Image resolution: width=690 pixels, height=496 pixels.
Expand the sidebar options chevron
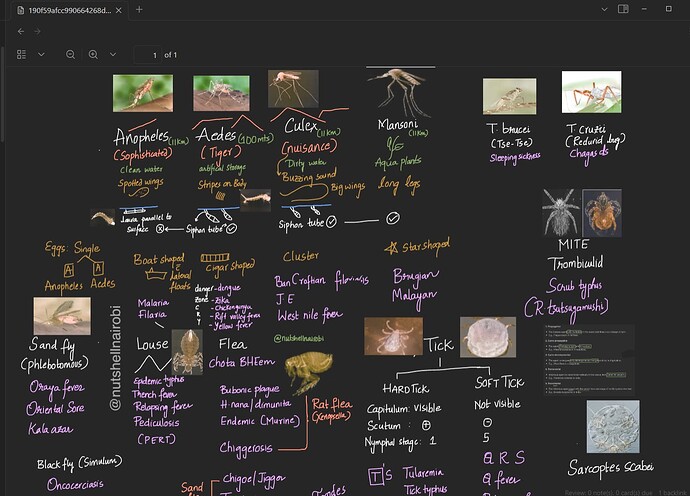point(41,55)
